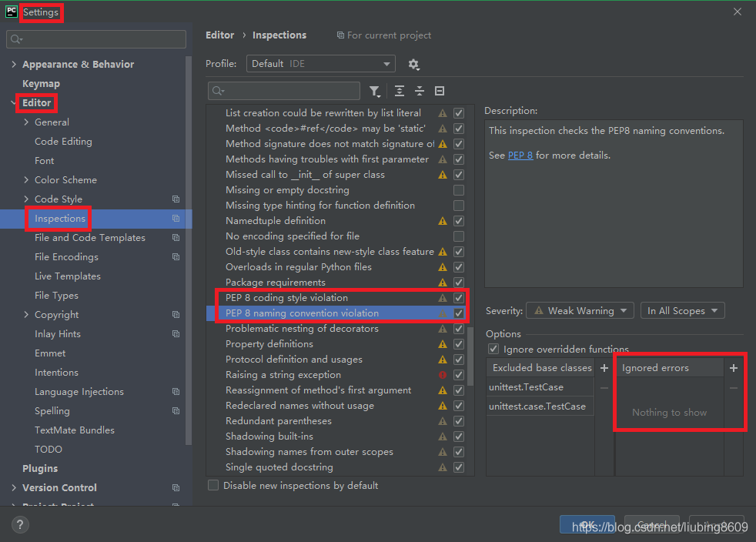This screenshot has height=542, width=756.
Task: Enable No encoding specified for file inspection
Action: (x=459, y=236)
